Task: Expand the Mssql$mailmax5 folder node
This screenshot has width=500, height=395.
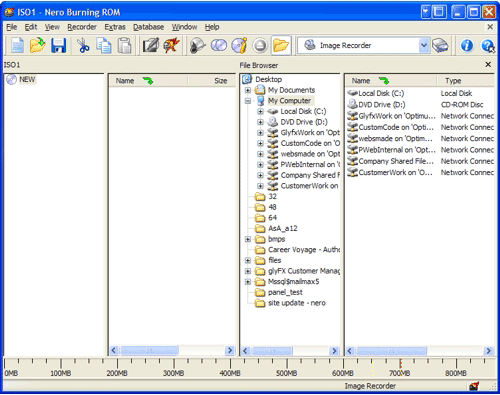Action: coord(248,282)
